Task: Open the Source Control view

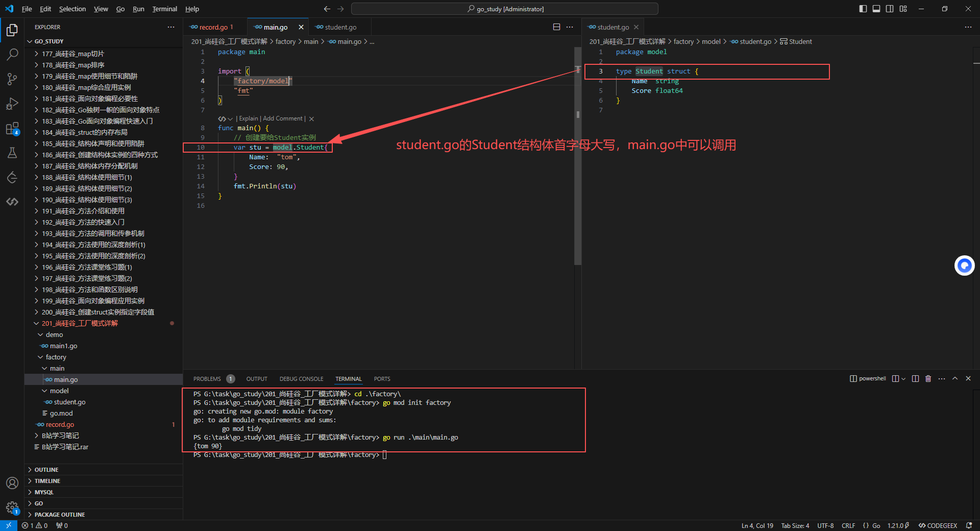Action: [x=12, y=79]
